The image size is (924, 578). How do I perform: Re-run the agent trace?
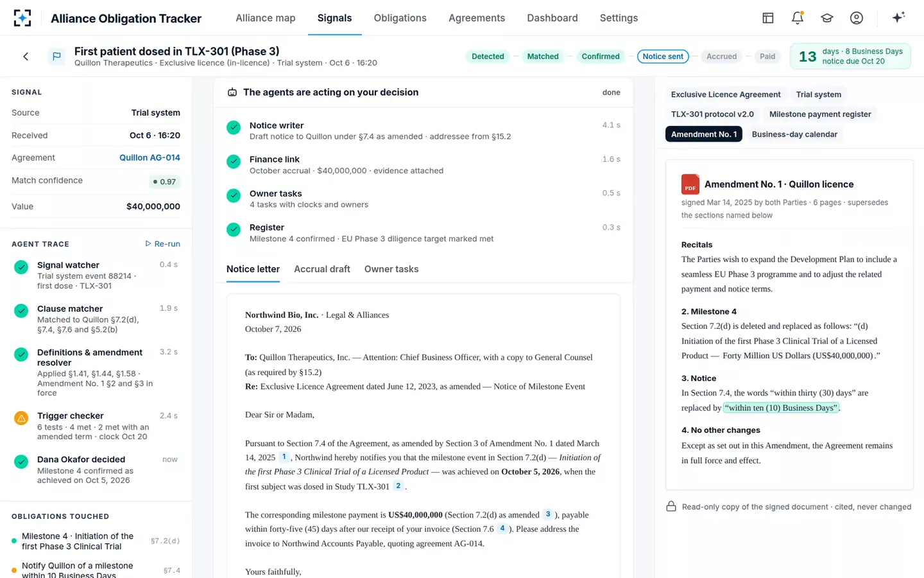click(163, 244)
